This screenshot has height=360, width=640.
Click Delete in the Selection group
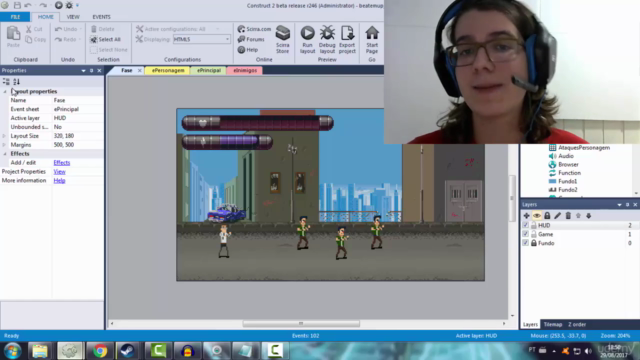(102, 29)
